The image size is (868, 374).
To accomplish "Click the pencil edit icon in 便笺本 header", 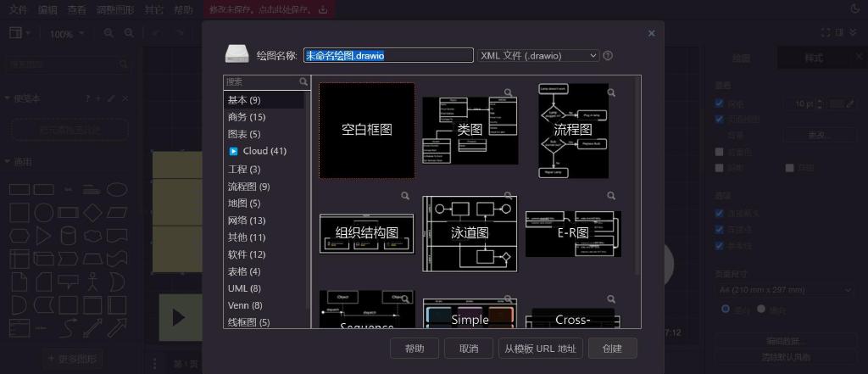I will 111,98.
